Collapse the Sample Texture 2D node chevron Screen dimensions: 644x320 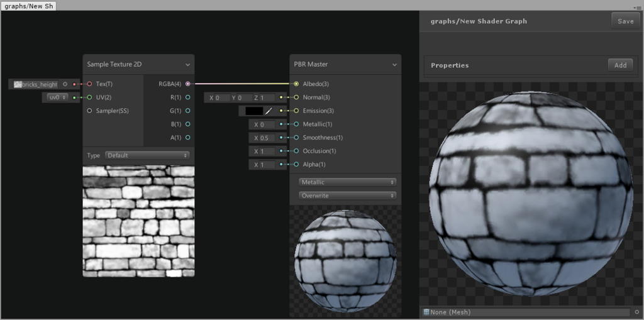(187, 65)
